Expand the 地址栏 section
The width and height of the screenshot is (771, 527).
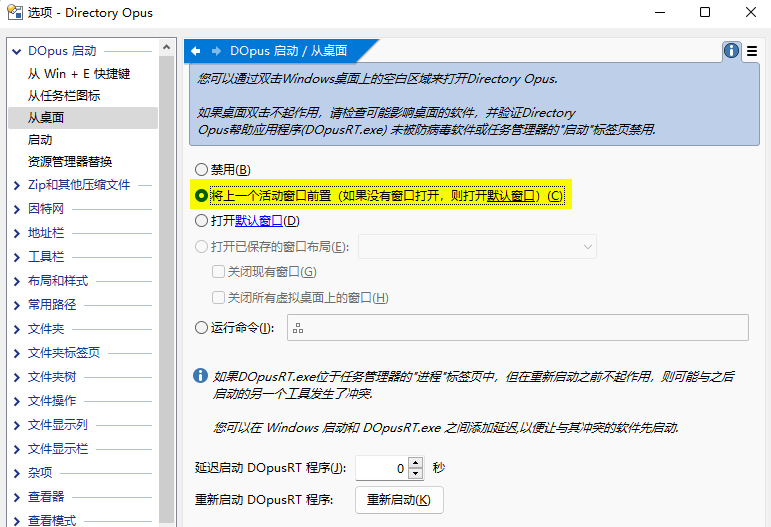[17, 233]
